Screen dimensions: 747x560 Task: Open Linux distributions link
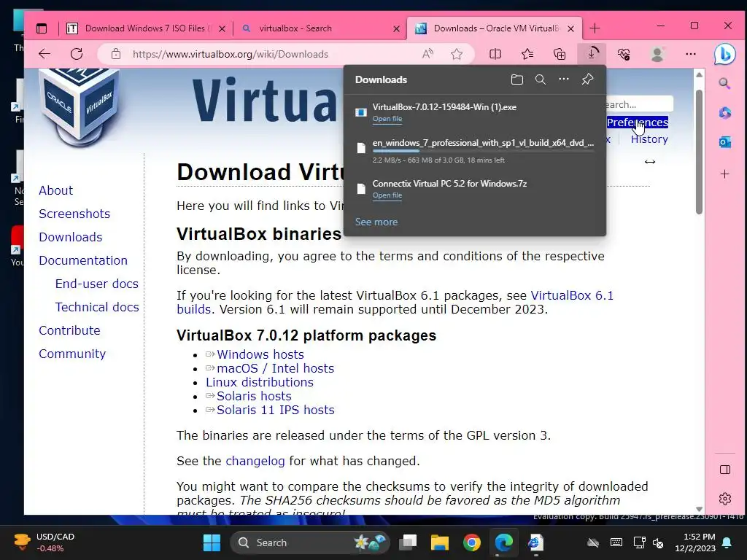[260, 382]
